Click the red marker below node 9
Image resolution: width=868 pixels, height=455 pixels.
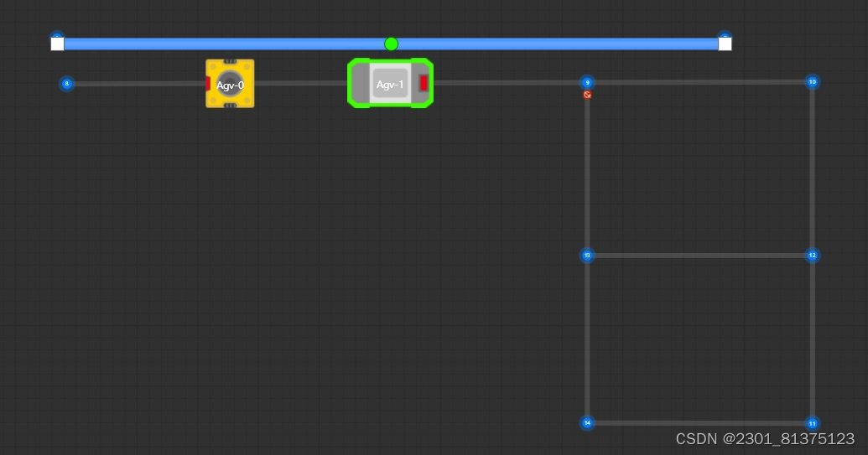(x=587, y=95)
